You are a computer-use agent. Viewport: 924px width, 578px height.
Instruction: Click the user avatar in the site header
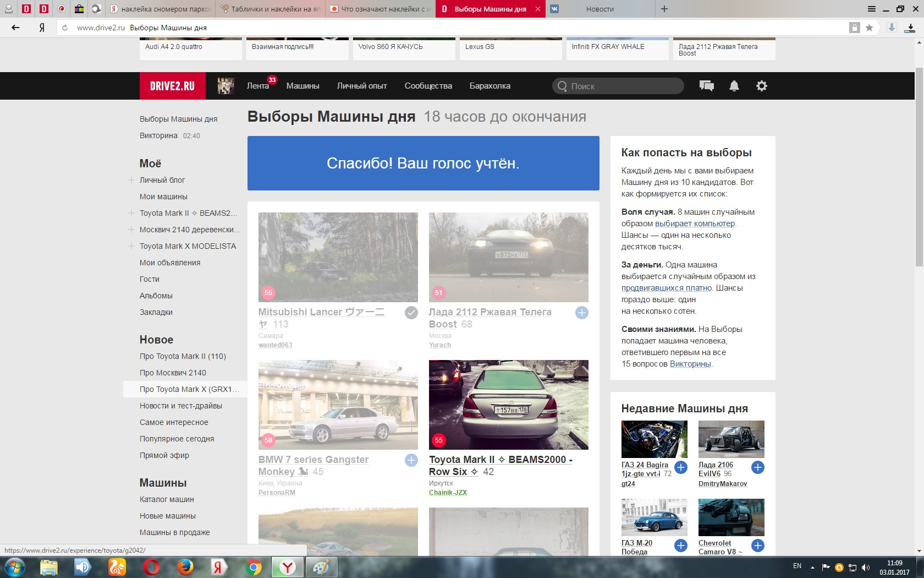coord(226,86)
